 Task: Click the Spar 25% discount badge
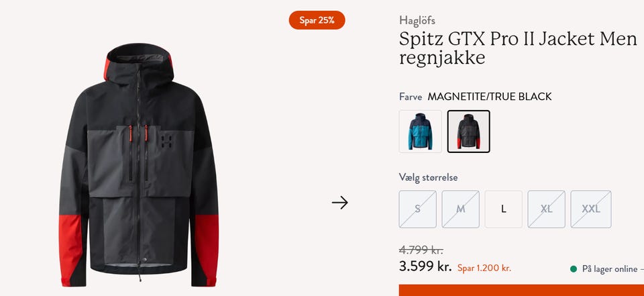click(317, 20)
